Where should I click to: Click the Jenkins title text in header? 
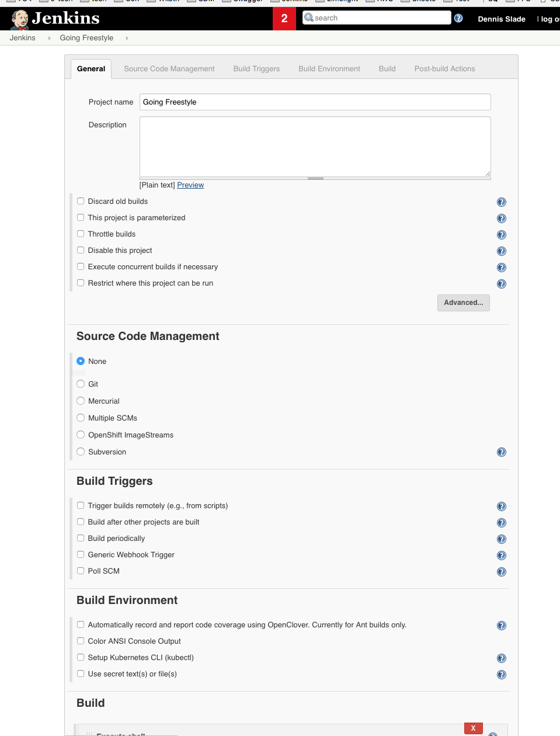coord(65,18)
